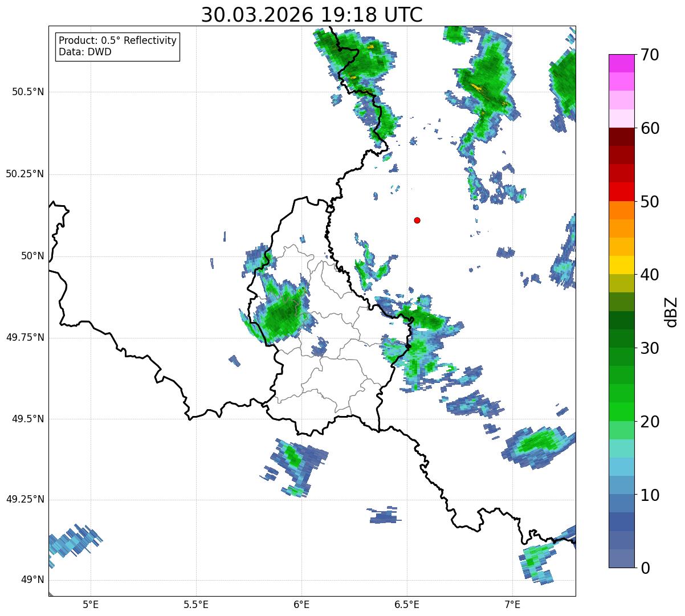This screenshot has width=685, height=616.
Task: Click the '60' colorbar tick label
Action: [649, 128]
